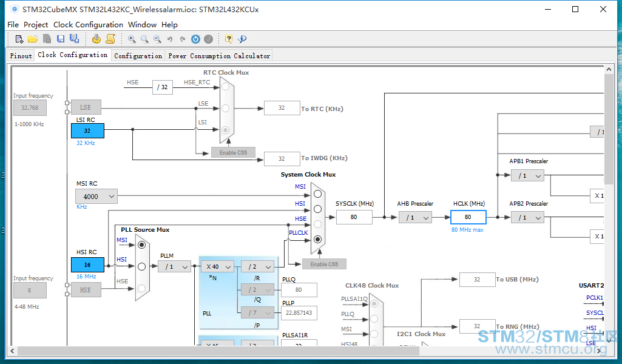Click the STM32CubeMX icon in title bar
Screen dimensions: 622x364
pyautogui.click(x=15, y=9)
